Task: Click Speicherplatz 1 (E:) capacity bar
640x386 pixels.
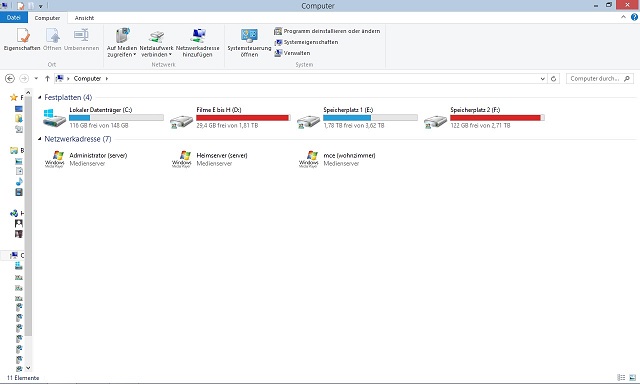Action: coord(370,118)
